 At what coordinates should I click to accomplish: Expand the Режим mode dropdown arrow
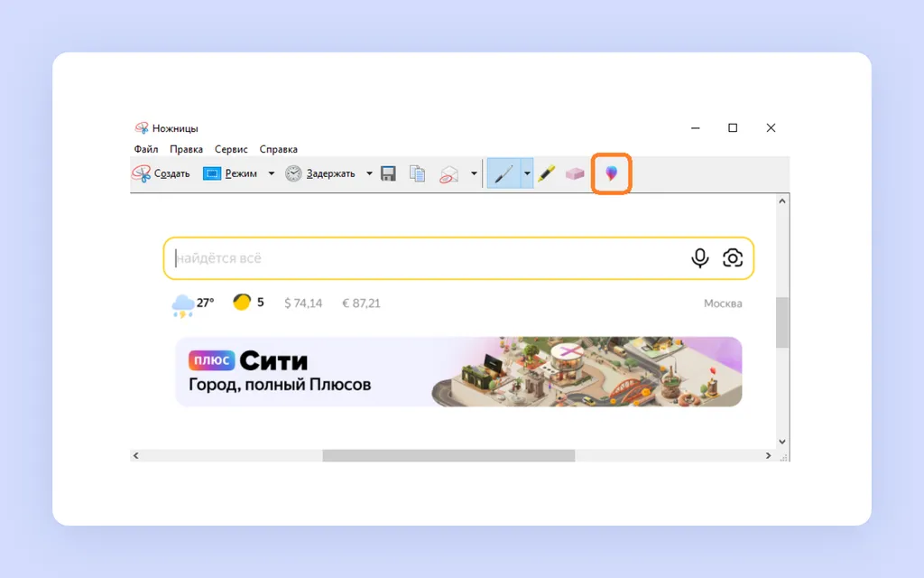(271, 173)
